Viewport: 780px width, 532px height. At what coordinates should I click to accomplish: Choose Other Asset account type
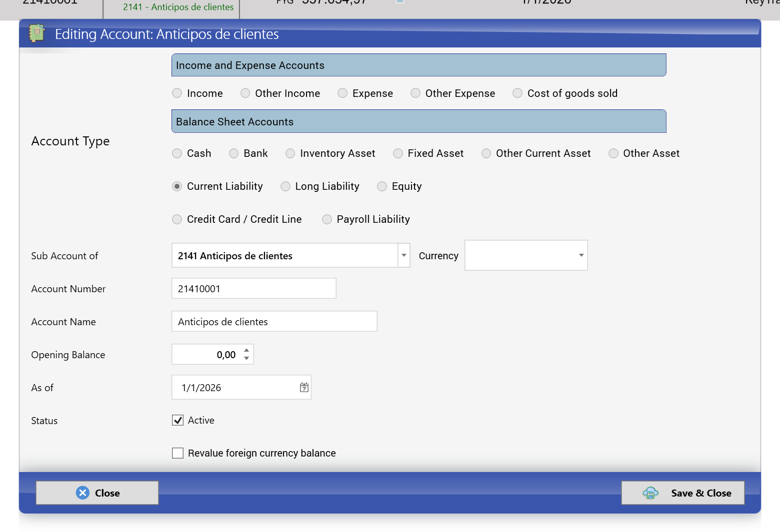click(613, 153)
